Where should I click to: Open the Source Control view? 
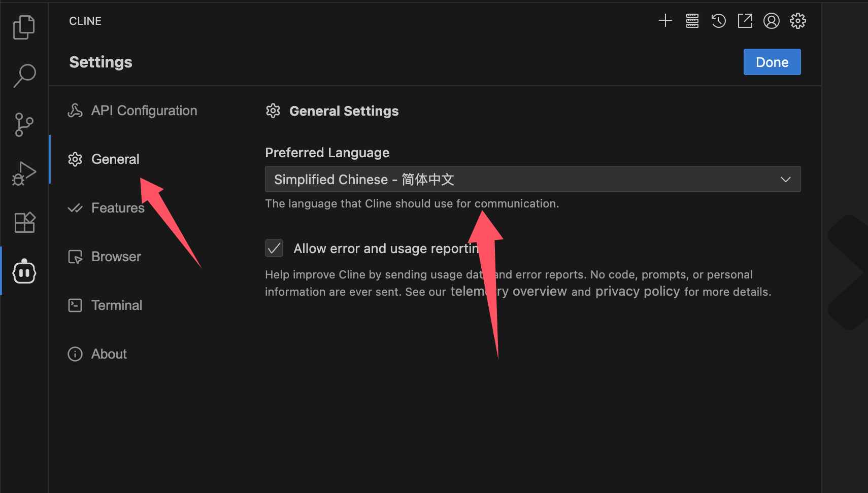[24, 125]
